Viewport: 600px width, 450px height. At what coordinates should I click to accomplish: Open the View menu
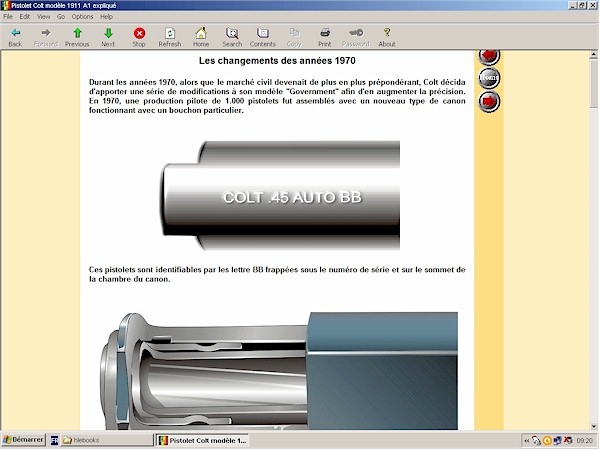coord(43,16)
